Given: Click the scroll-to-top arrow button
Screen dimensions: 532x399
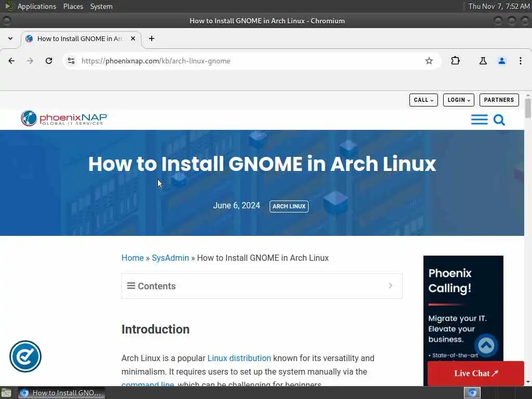Looking at the screenshot, I should (486, 345).
